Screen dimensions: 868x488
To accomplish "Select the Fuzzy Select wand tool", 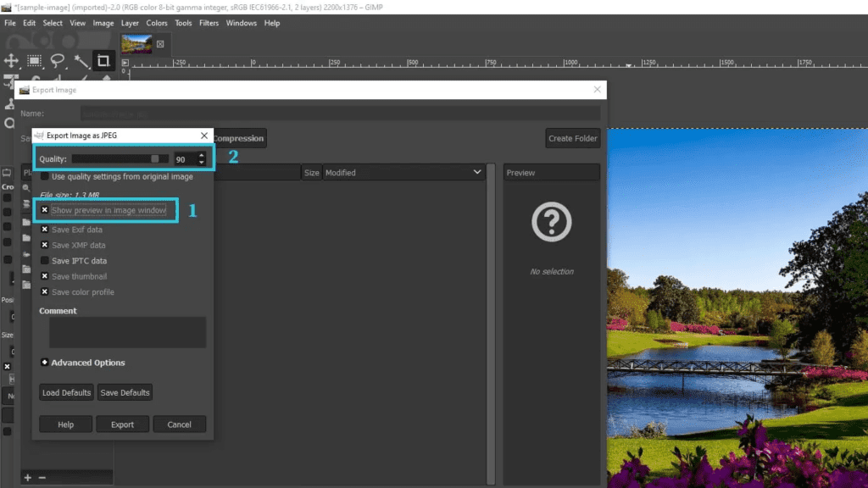I will click(x=81, y=61).
